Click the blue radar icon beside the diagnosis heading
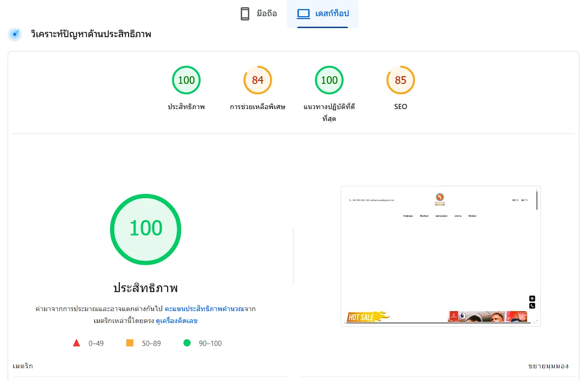The image size is (588, 385). 15,34
